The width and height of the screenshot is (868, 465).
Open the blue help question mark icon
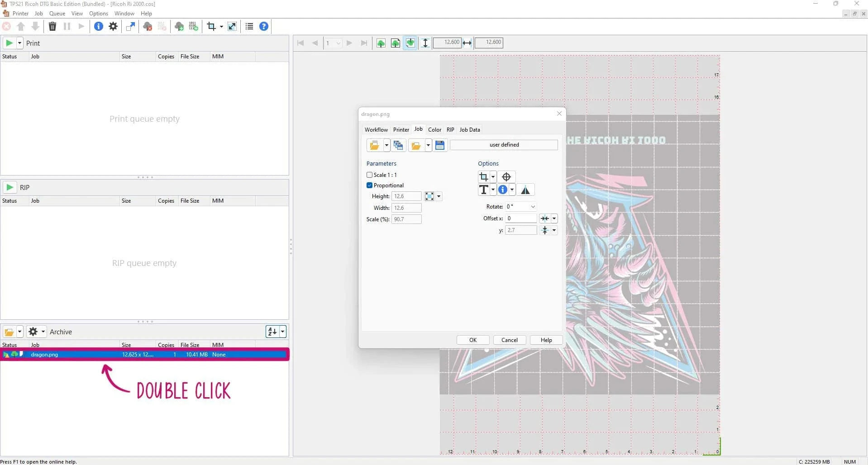click(264, 26)
